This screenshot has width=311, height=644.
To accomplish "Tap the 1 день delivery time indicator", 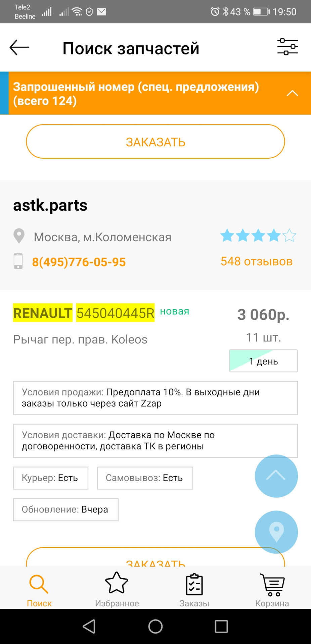I will (x=263, y=361).
